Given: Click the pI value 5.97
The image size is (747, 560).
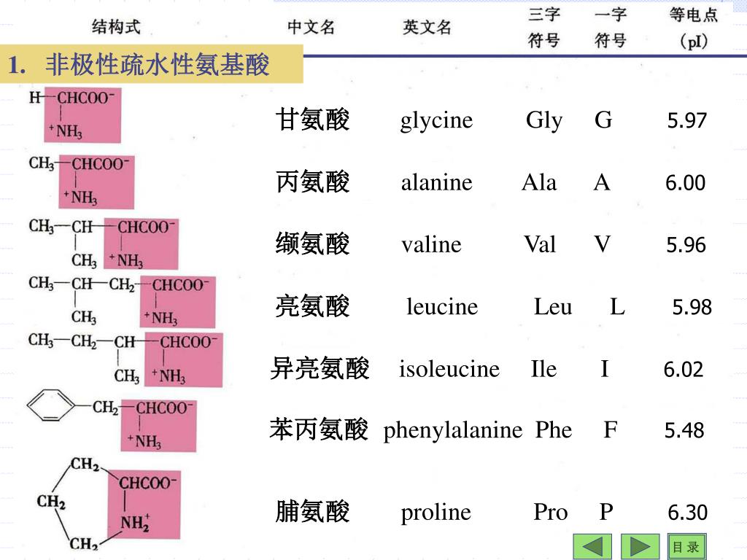Looking at the screenshot, I should click(x=686, y=120).
